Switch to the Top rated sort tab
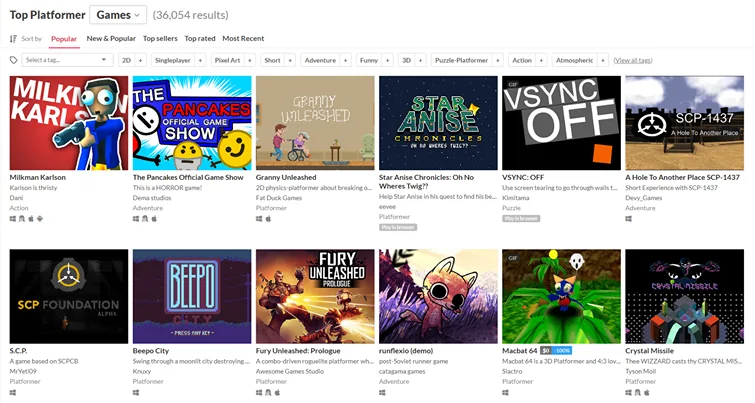Image resolution: width=755 pixels, height=403 pixels. (x=200, y=39)
